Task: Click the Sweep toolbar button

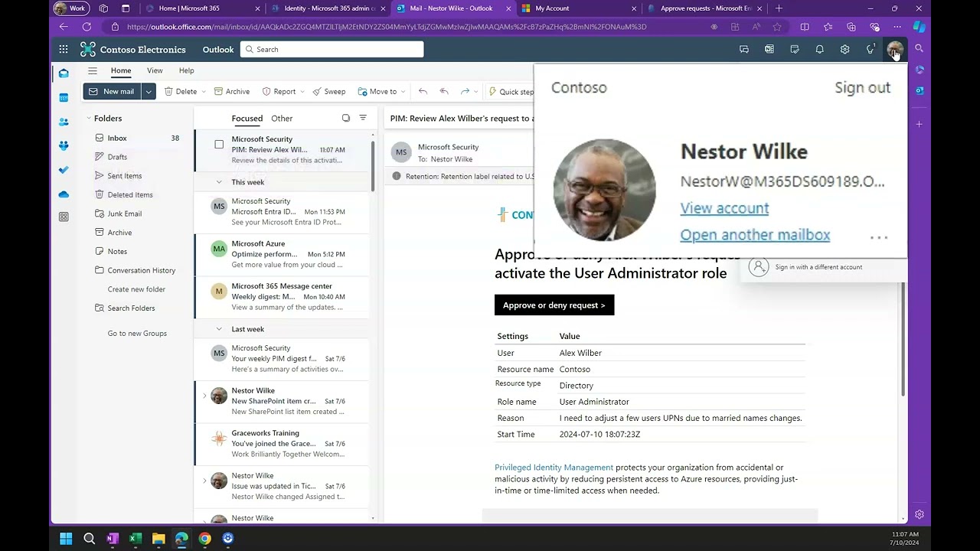Action: tap(328, 91)
